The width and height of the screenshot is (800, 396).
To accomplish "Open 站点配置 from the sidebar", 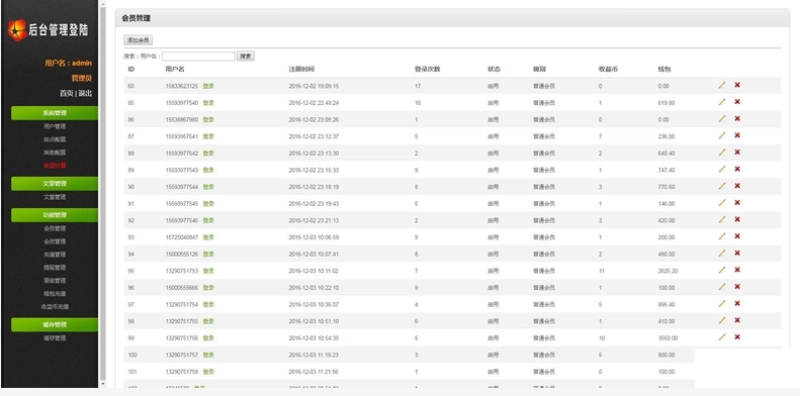I will pos(55,139).
